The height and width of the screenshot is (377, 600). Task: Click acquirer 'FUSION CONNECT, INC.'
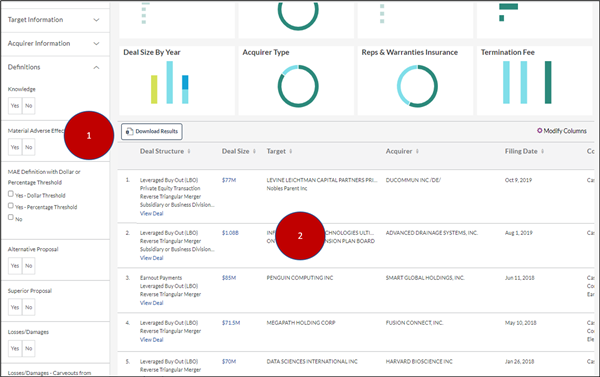pos(414,323)
